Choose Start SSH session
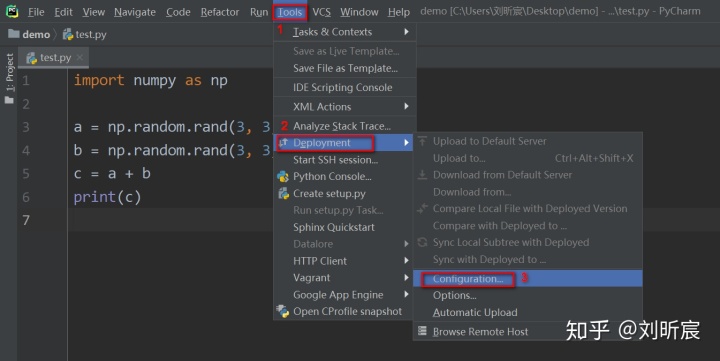 point(343,160)
